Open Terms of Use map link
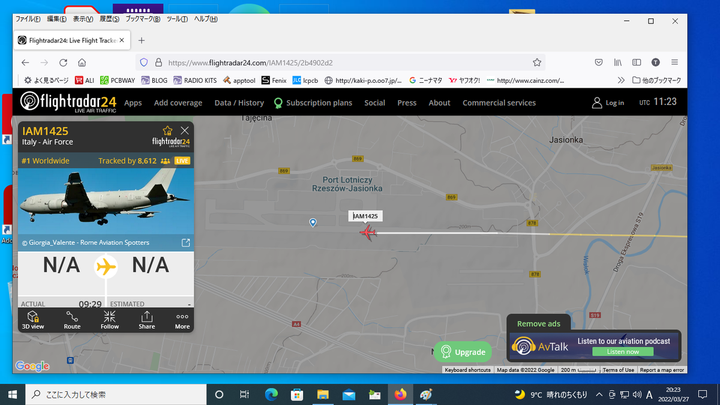Image resolution: width=720 pixels, height=405 pixels. (x=618, y=370)
